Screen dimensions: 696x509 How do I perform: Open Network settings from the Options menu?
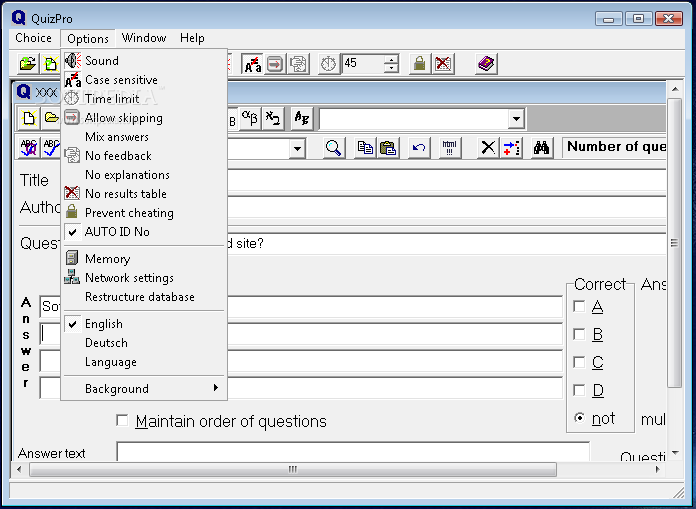144,278
